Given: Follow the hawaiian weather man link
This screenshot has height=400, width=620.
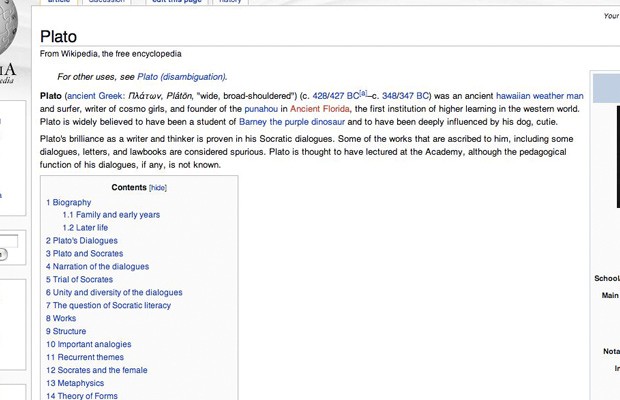Looking at the screenshot, I should click(x=540, y=96).
